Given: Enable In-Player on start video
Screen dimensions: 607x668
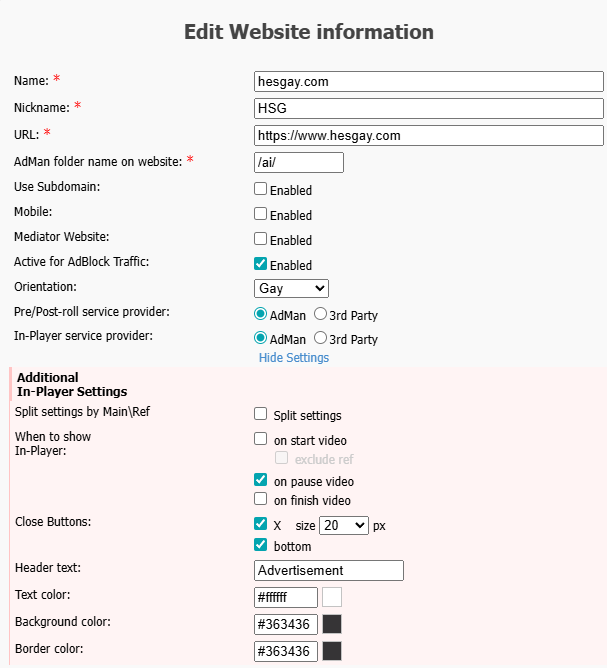Looking at the screenshot, I should pos(261,439).
